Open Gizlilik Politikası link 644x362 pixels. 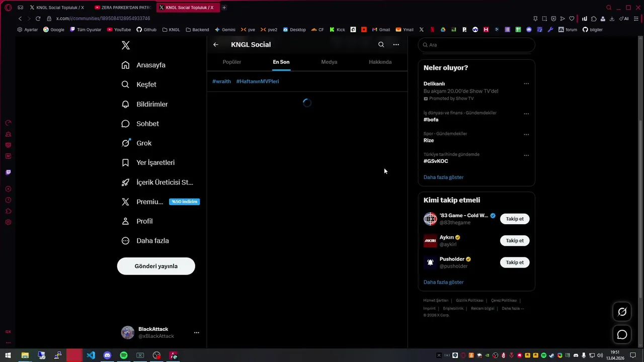pyautogui.click(x=469, y=301)
